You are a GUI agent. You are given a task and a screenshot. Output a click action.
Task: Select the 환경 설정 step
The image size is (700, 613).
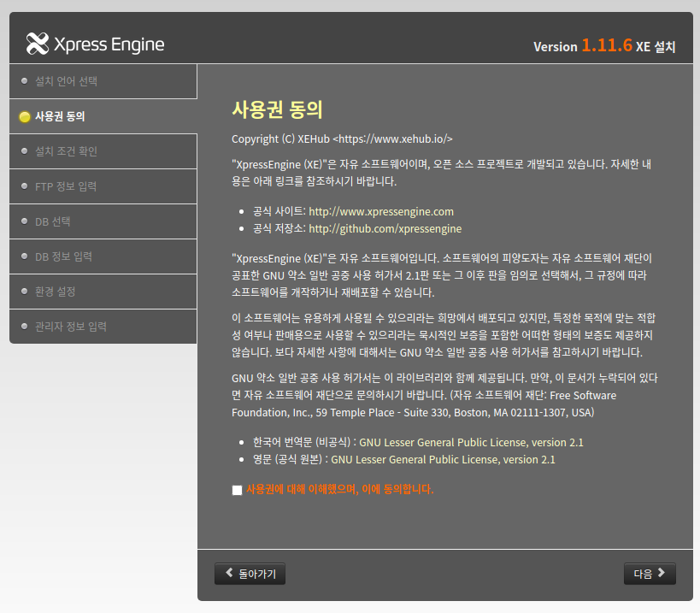[x=103, y=292]
